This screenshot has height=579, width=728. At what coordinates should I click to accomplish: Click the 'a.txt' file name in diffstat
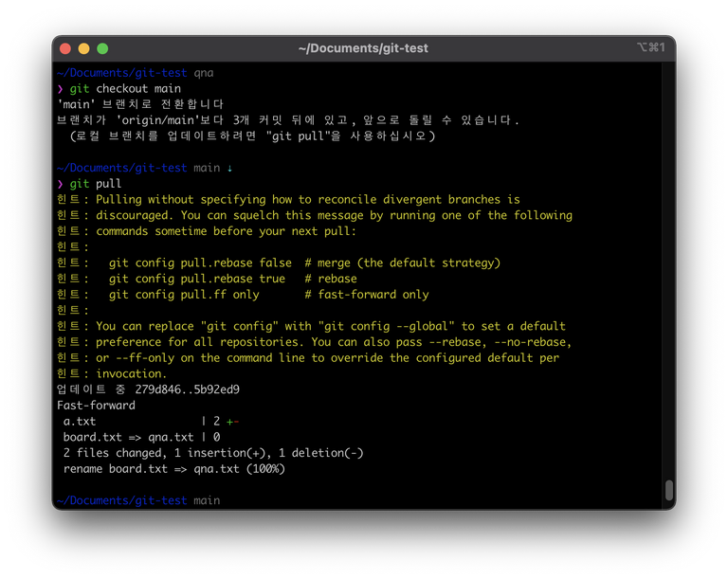tap(80, 422)
